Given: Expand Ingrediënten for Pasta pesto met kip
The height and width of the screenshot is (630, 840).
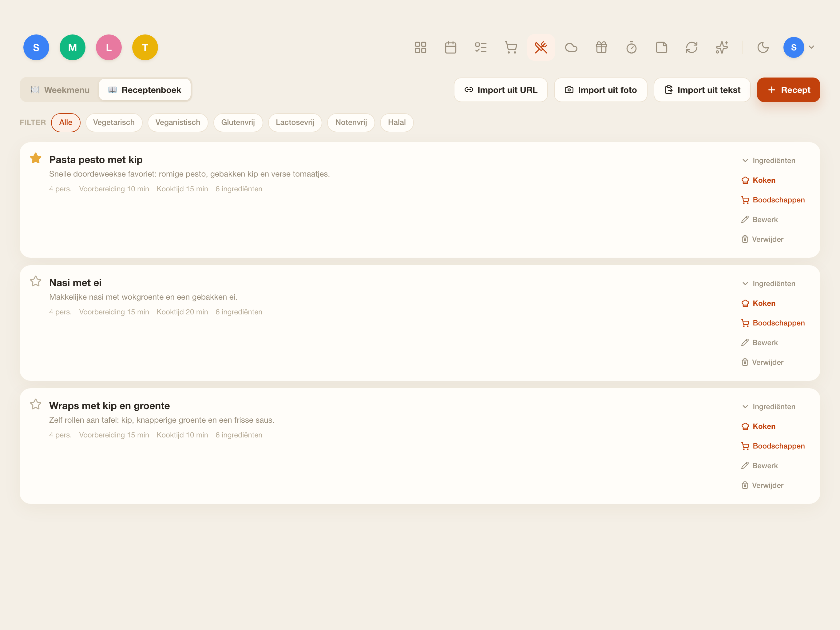Looking at the screenshot, I should 768,160.
